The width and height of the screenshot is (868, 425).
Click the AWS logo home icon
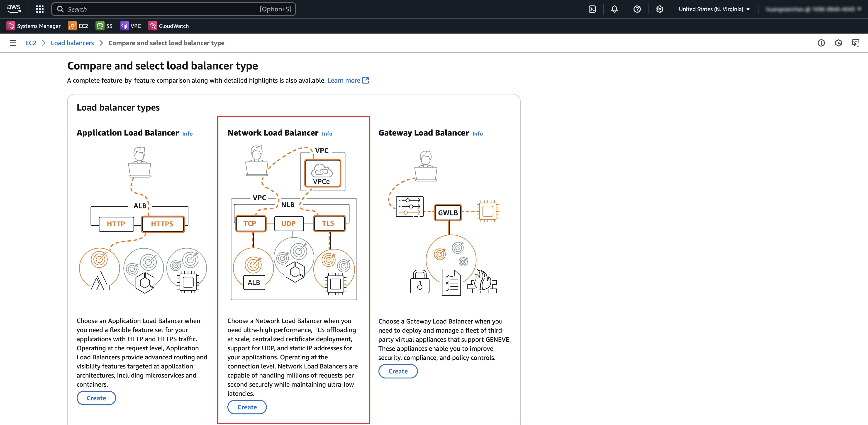[x=14, y=9]
